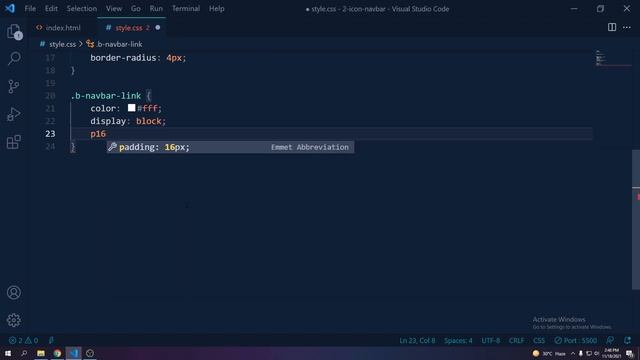Open the Explorer view in activity bar
The width and height of the screenshot is (640, 360).
(14, 31)
